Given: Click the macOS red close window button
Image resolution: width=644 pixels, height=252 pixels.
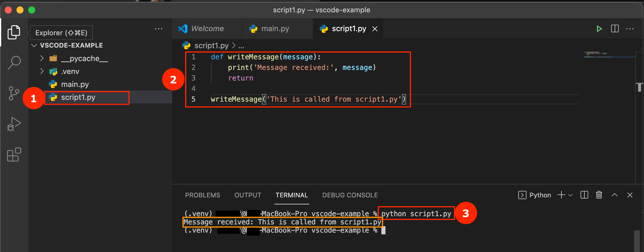Looking at the screenshot, I should [x=8, y=10].
